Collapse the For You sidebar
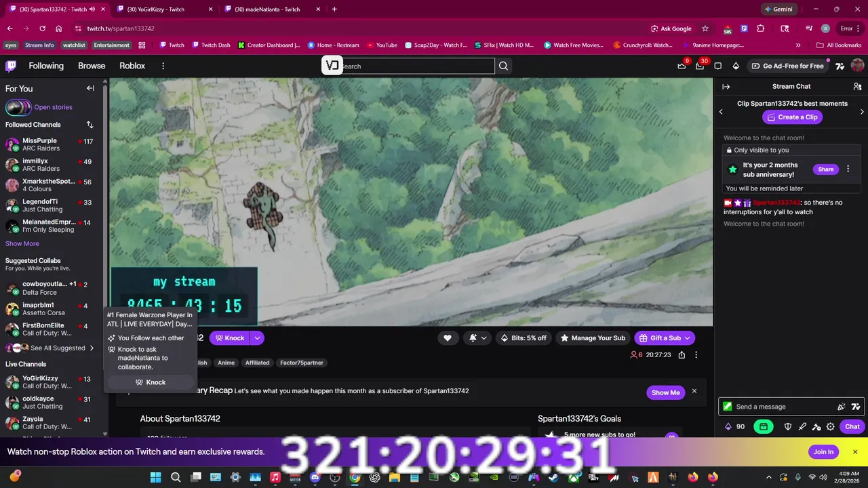 [x=90, y=88]
